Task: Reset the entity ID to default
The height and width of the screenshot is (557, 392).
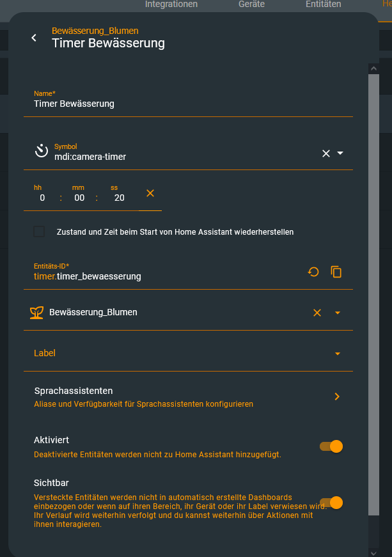Action: pyautogui.click(x=313, y=272)
